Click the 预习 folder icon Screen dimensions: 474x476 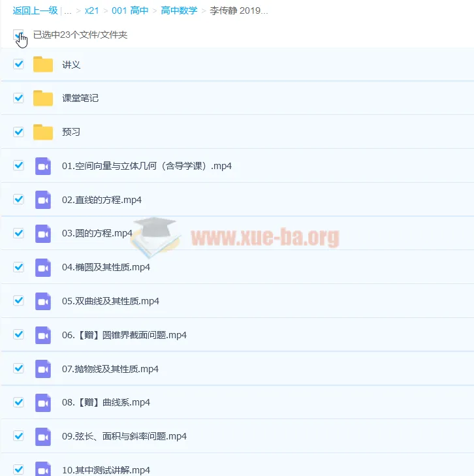point(43,132)
